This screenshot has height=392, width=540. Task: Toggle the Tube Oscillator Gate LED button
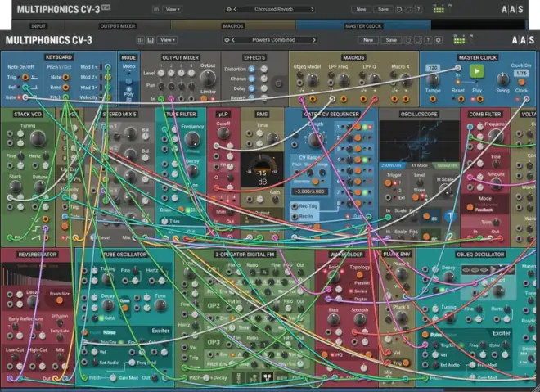point(101,318)
